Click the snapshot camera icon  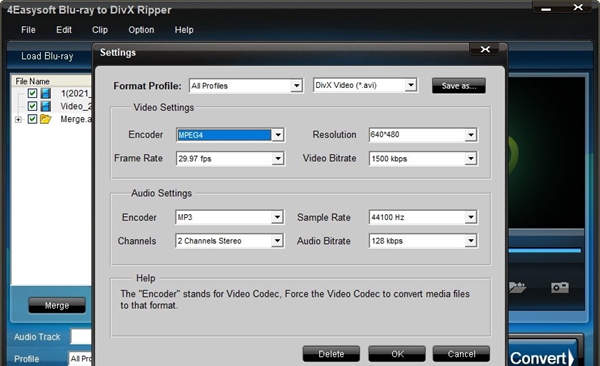[x=560, y=287]
